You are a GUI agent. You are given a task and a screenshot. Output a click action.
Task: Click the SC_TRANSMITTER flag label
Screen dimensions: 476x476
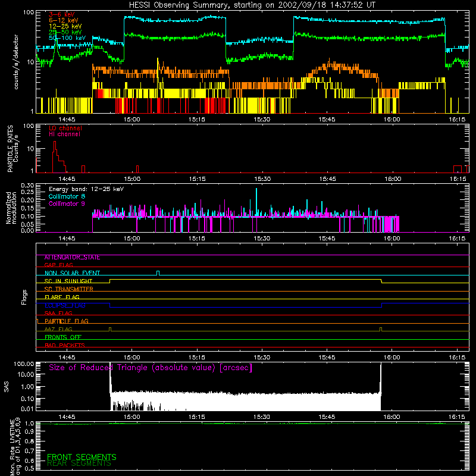pos(69,289)
